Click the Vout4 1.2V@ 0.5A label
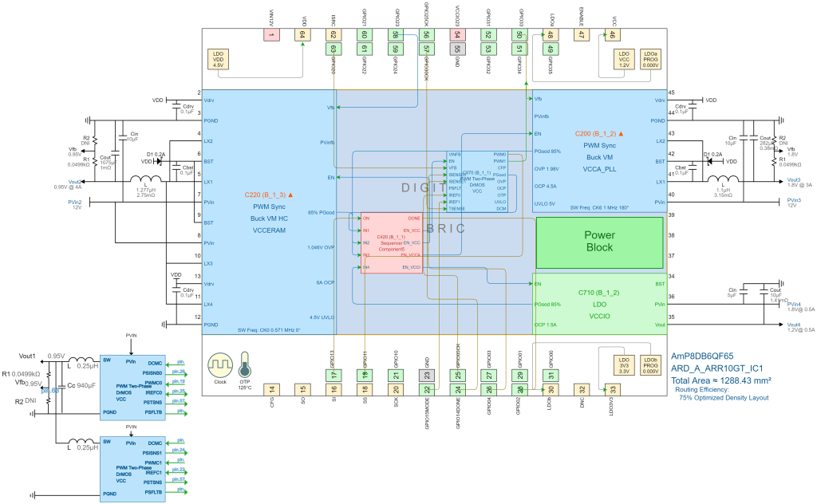Image resolution: width=817 pixels, height=504 pixels. 801,327
